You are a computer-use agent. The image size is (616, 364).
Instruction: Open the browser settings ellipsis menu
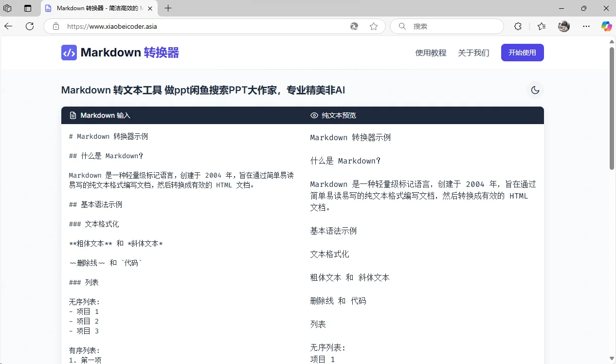[x=586, y=26]
